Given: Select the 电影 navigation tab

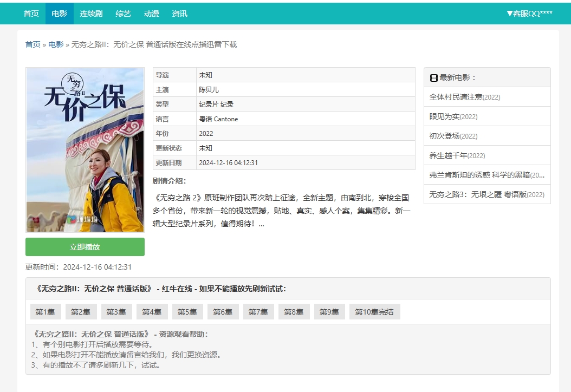Looking at the screenshot, I should 60,14.
